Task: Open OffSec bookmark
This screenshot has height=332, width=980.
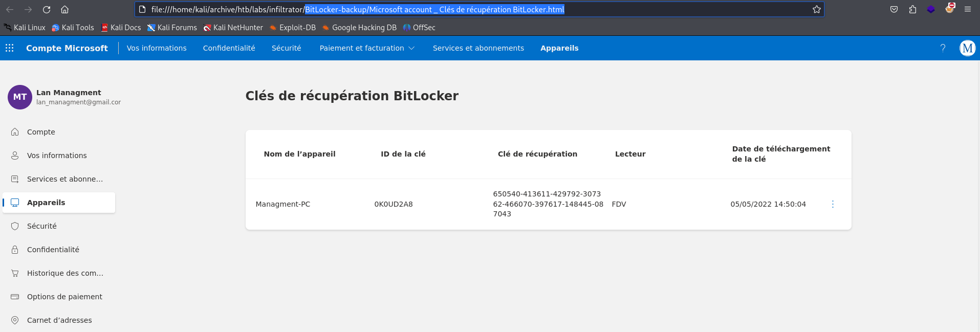Action: pos(419,28)
